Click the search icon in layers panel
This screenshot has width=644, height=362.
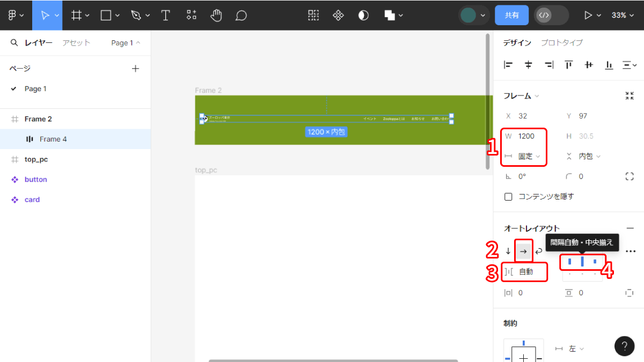coord(14,42)
